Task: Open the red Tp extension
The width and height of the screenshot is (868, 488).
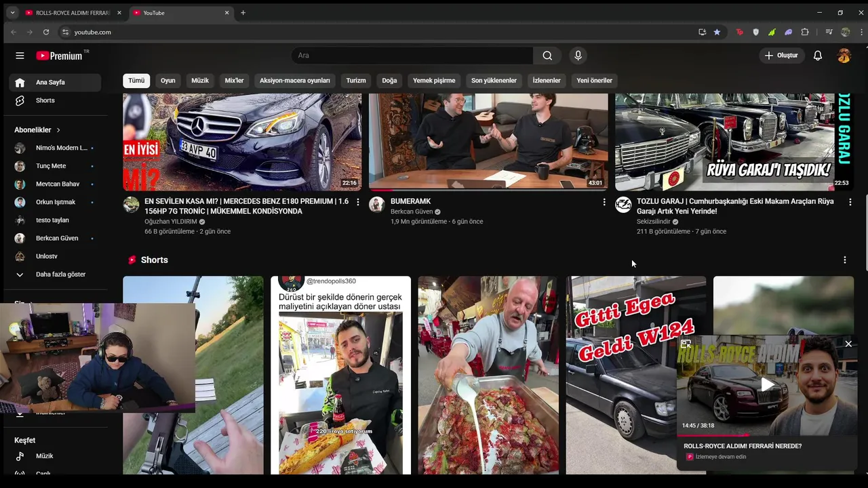Action: pyautogui.click(x=739, y=32)
